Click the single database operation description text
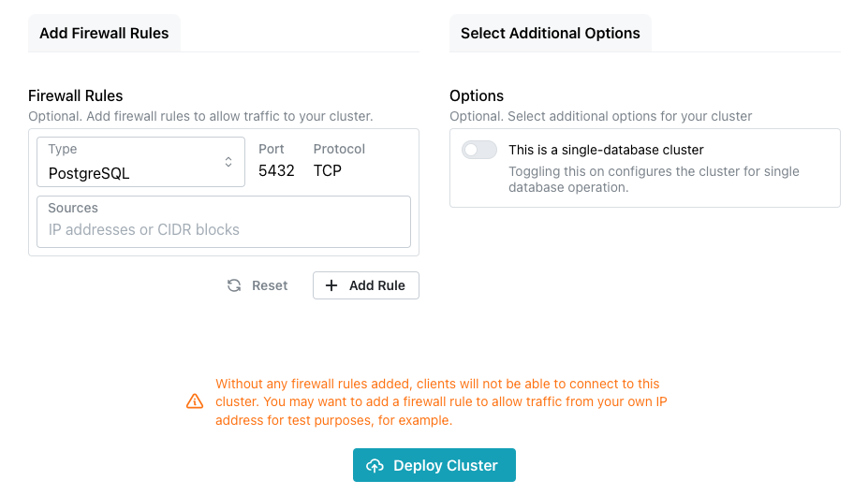 tap(654, 180)
